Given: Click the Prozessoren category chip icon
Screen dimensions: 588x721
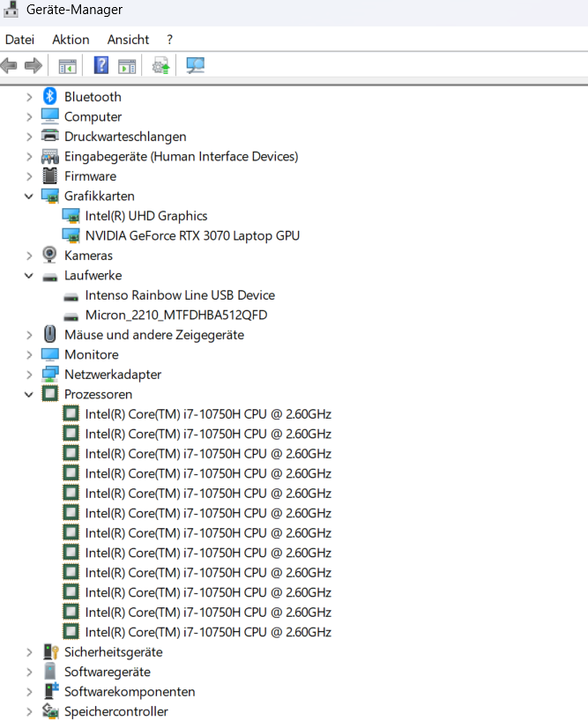Looking at the screenshot, I should coord(49,394).
